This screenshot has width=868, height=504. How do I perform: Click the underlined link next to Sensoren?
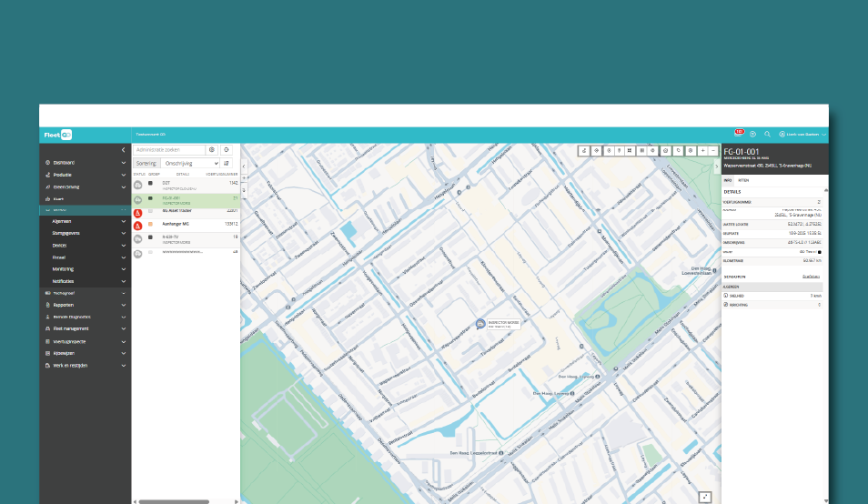click(811, 277)
